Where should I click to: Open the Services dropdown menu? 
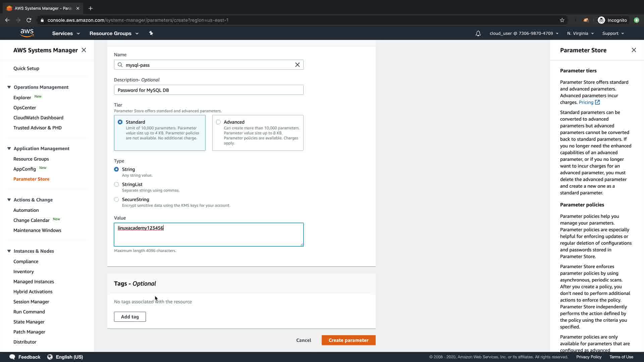coord(66,33)
